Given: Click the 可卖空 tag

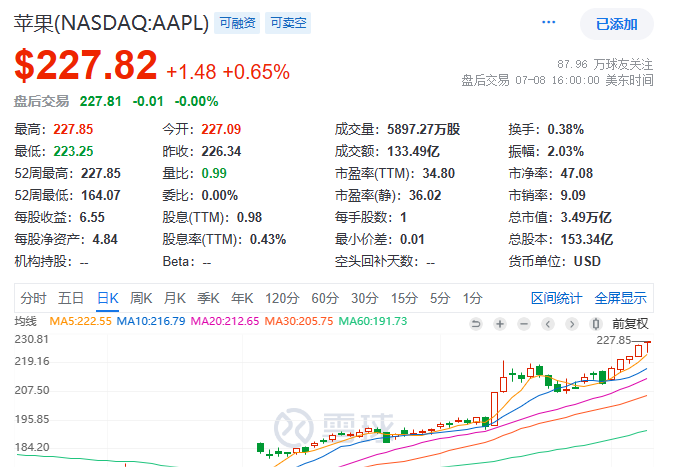Looking at the screenshot, I should (x=288, y=23).
